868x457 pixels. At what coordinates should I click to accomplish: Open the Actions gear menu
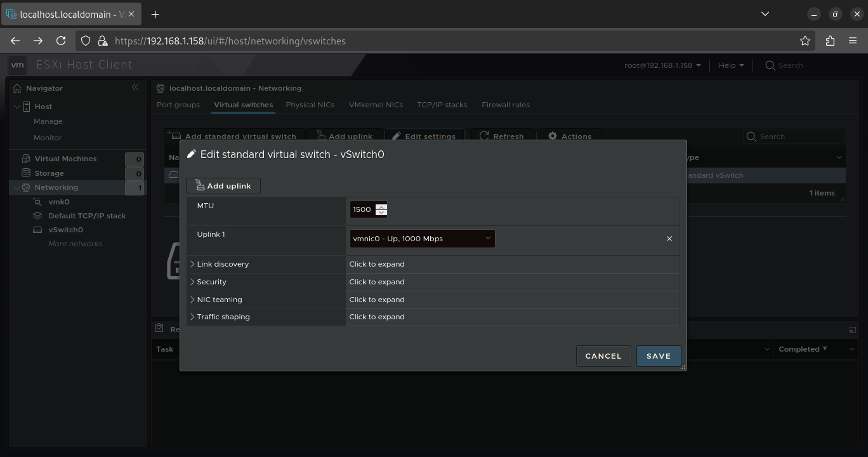click(570, 136)
